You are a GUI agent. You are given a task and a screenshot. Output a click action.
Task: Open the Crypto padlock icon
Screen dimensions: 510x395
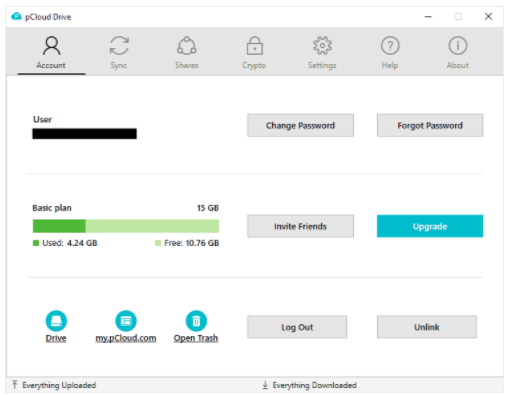coord(255,46)
